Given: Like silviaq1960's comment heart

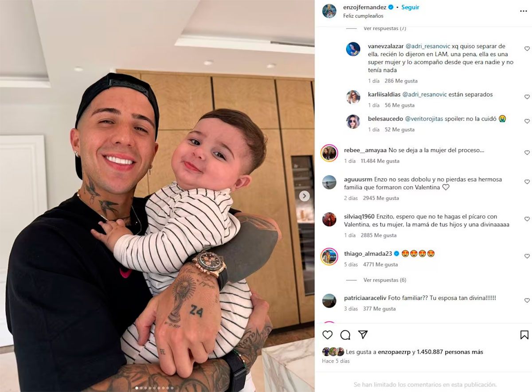Looking at the screenshot, I should (x=527, y=219).
